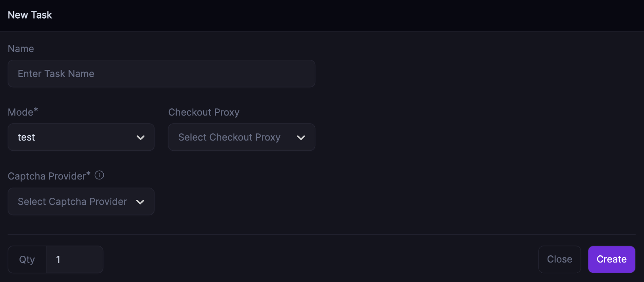
Task: Click the chevron arrow in Mode dropdown
Action: coord(140,138)
